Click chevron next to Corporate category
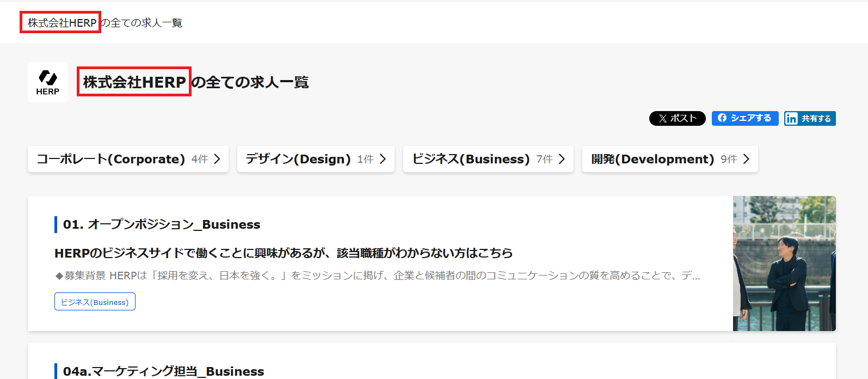Image resolution: width=868 pixels, height=379 pixels. pos(217,159)
